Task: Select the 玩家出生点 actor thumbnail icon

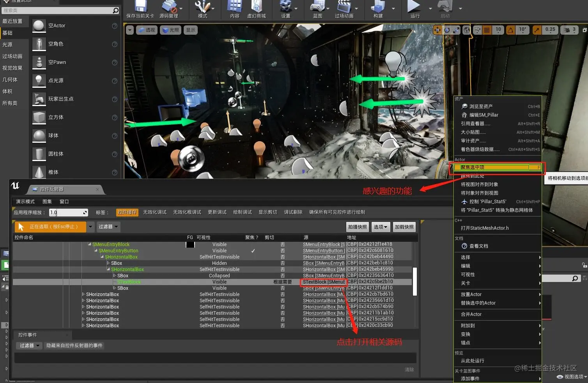Action: 39,99
